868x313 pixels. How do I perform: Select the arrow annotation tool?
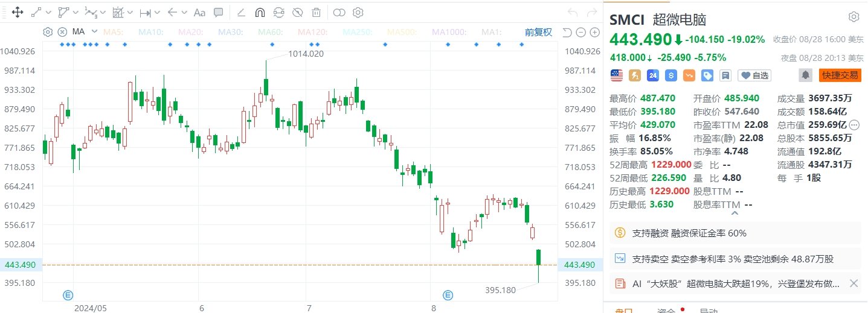(172, 12)
